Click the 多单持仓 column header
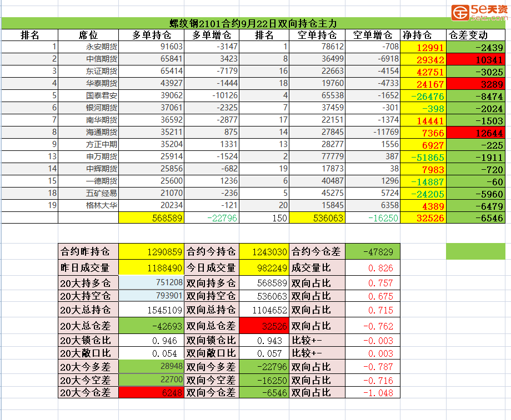The width and height of the screenshot is (511, 420). pos(152,35)
